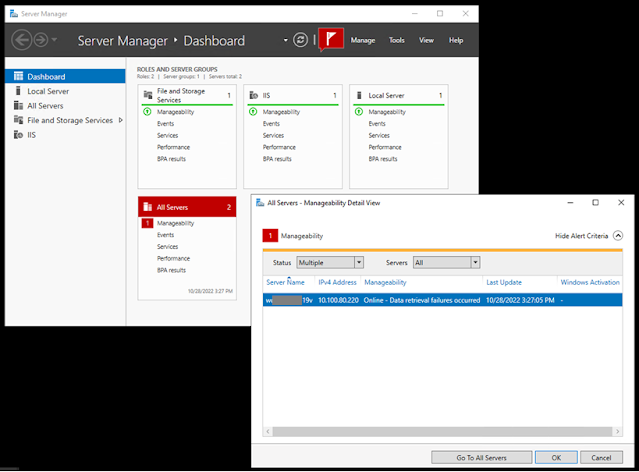Click the back navigation arrow

click(x=21, y=40)
